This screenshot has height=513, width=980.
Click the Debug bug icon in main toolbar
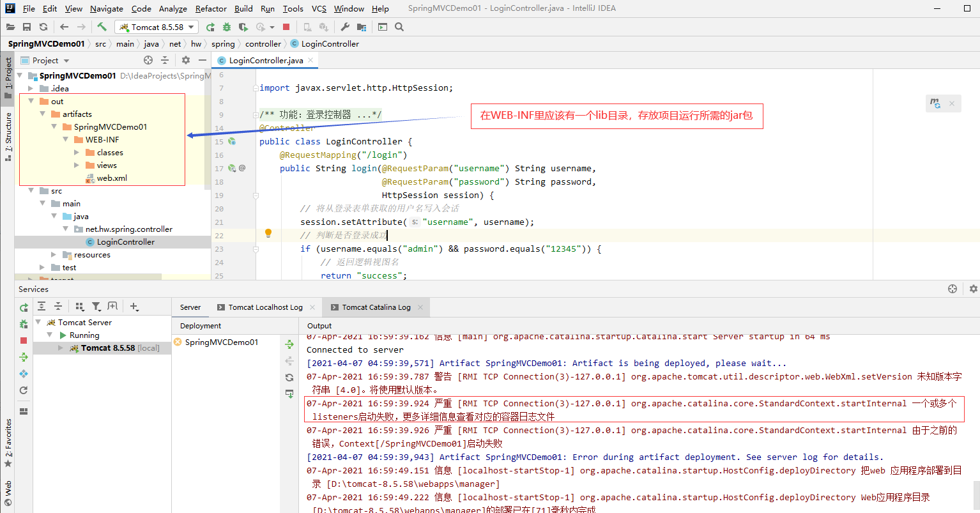pyautogui.click(x=227, y=27)
